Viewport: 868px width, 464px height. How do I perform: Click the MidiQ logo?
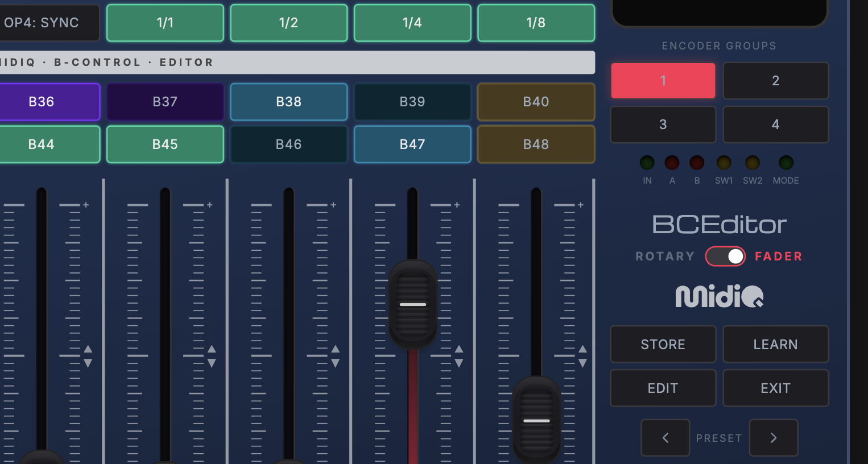pyautogui.click(x=720, y=296)
